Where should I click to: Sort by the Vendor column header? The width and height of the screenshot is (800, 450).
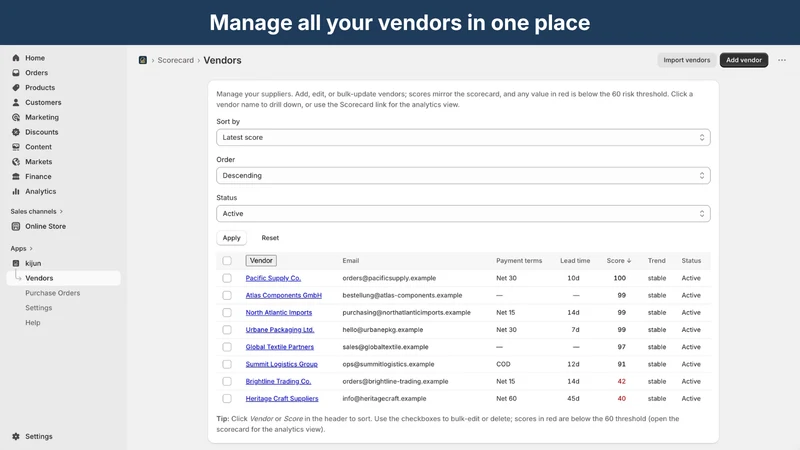(261, 261)
